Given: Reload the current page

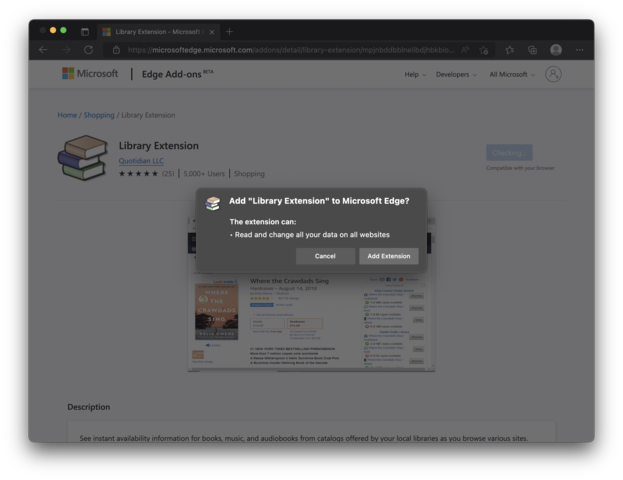Looking at the screenshot, I should pyautogui.click(x=89, y=50).
